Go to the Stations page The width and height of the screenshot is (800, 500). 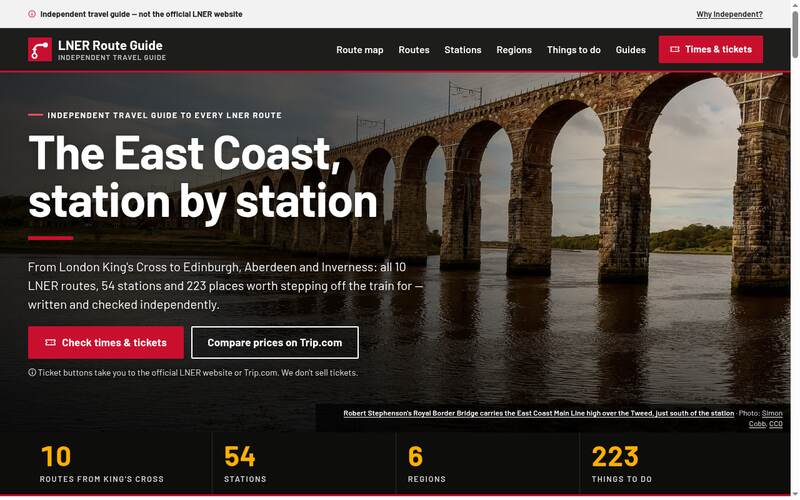coord(463,50)
